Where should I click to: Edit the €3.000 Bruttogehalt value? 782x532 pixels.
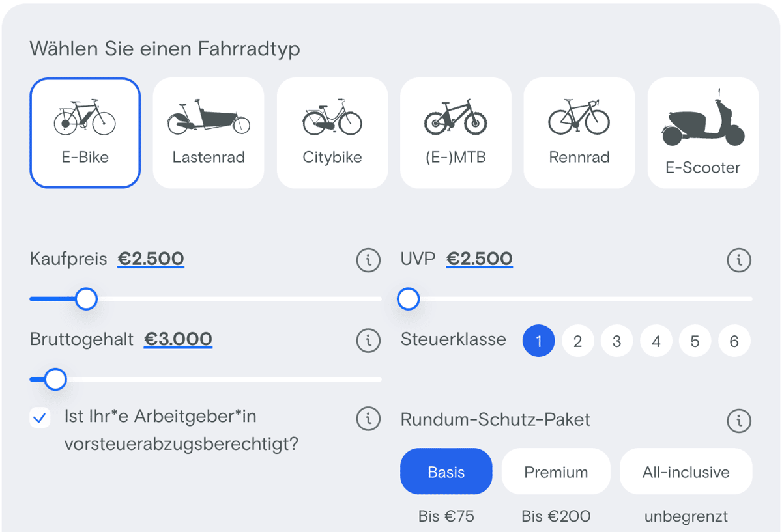[x=178, y=339]
